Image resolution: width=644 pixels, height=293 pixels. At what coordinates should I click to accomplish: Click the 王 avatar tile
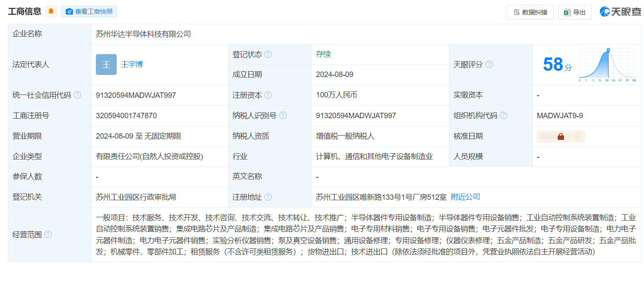106,65
